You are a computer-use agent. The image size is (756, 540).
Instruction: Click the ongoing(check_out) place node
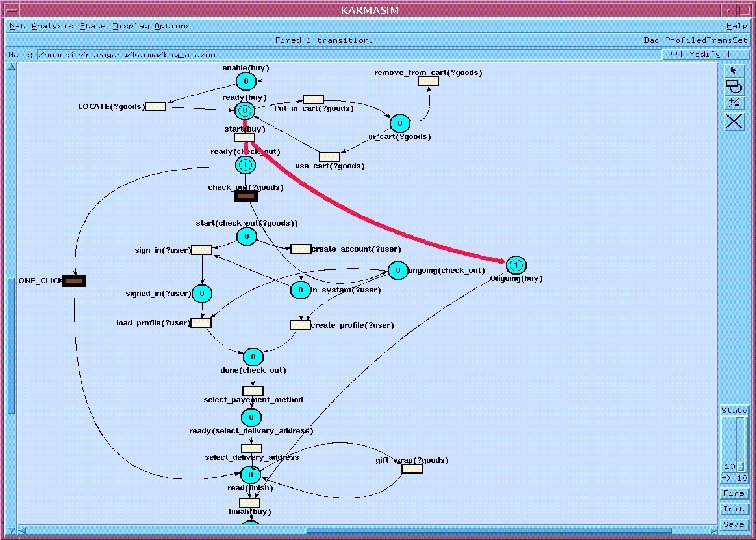click(x=398, y=270)
